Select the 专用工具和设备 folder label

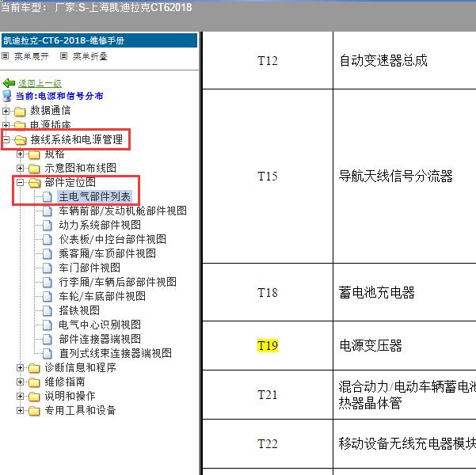(80, 410)
